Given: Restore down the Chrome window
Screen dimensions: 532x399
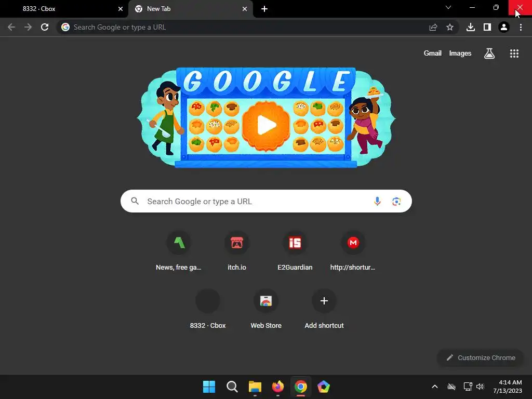Looking at the screenshot, I should click(496, 7).
